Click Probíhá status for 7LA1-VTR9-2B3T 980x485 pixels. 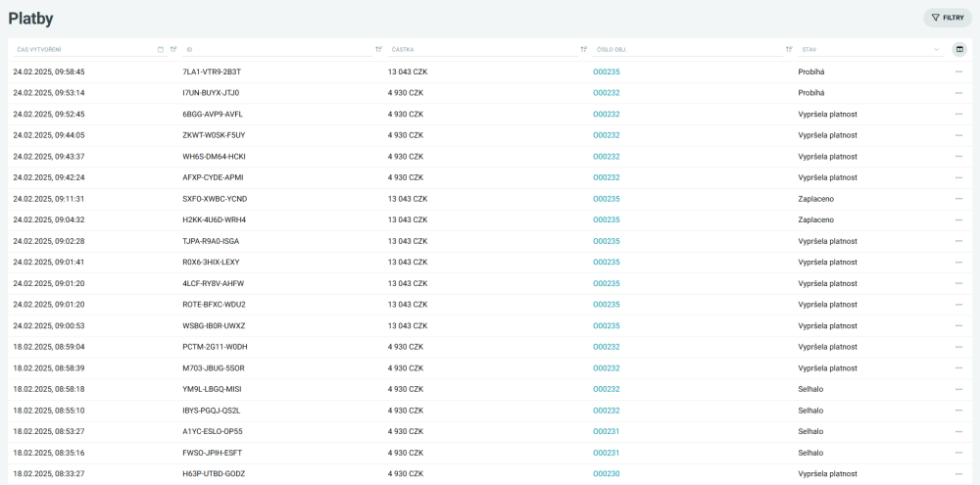click(x=811, y=72)
